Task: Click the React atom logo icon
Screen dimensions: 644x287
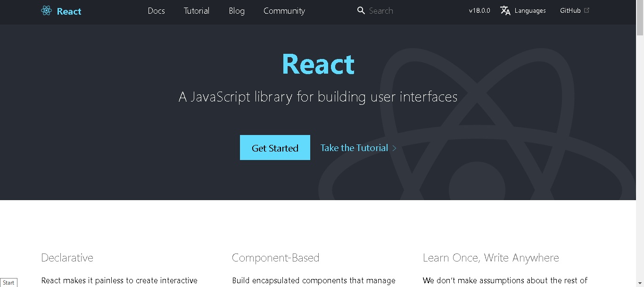Action: [46, 10]
